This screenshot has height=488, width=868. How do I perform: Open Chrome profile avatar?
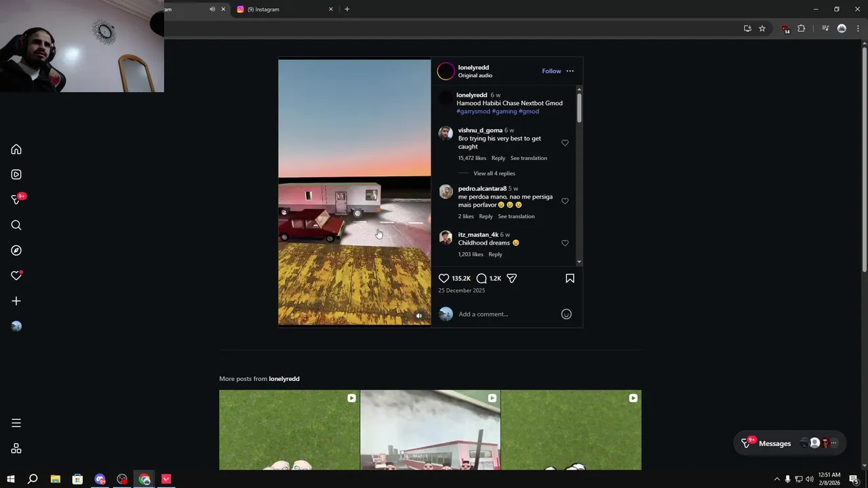pos(842,28)
